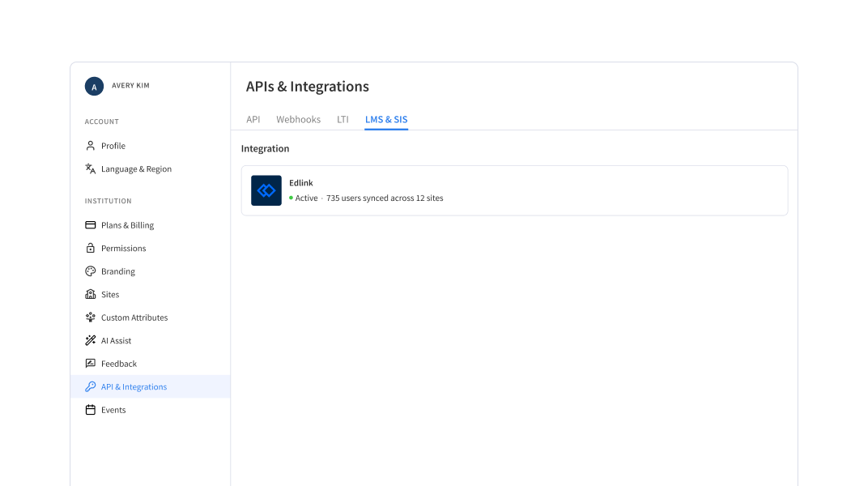Select the LMS & SIS tab
The width and height of the screenshot is (868, 486).
tap(386, 120)
